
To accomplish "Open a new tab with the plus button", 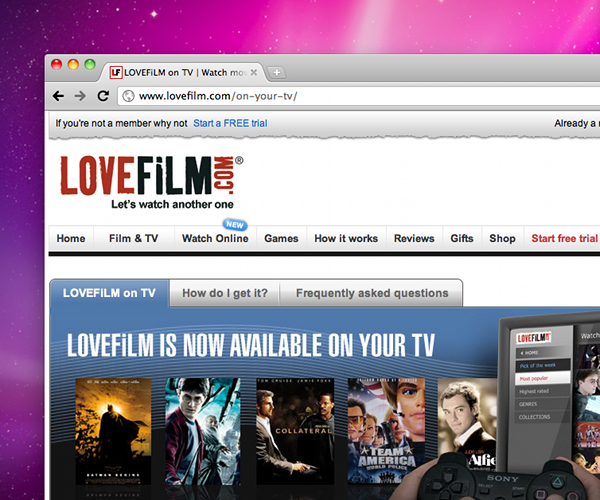I will [x=277, y=72].
